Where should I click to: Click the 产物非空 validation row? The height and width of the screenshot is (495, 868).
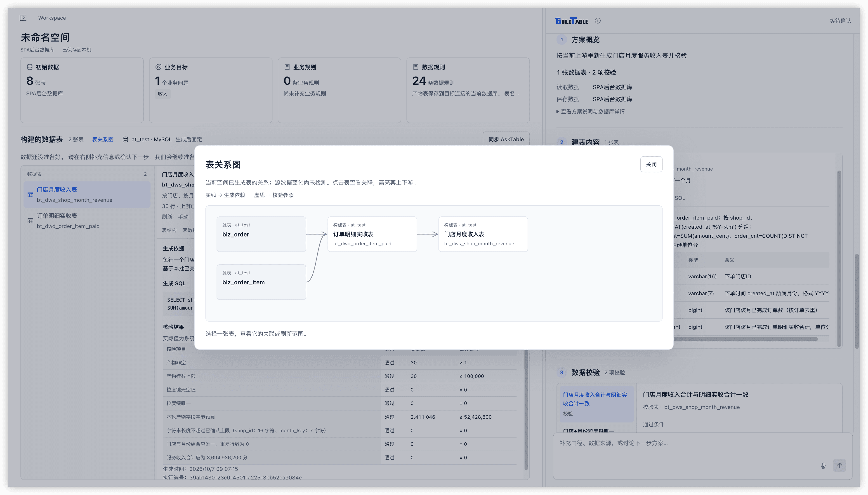point(340,363)
